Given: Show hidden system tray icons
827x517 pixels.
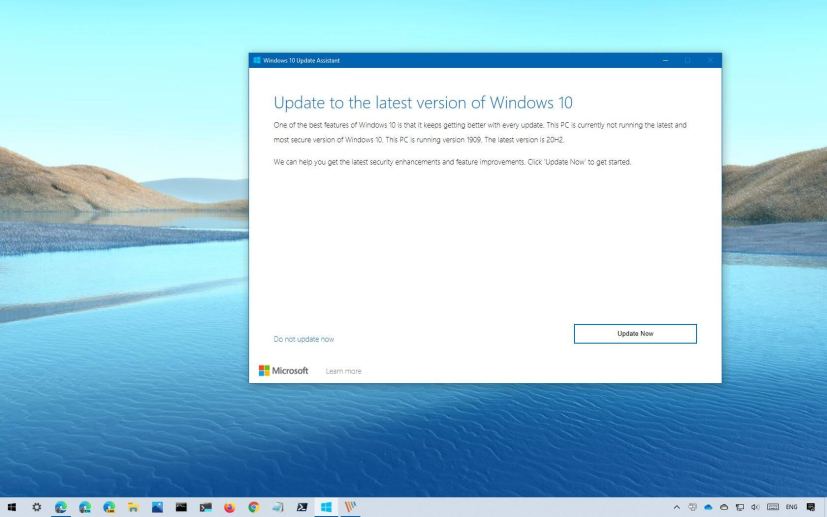Looking at the screenshot, I should coord(677,507).
